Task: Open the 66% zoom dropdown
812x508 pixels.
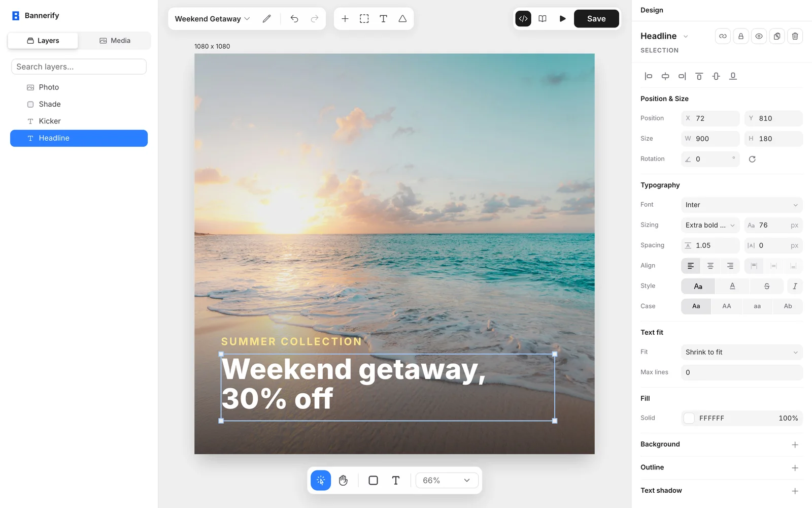Action: coord(447,480)
